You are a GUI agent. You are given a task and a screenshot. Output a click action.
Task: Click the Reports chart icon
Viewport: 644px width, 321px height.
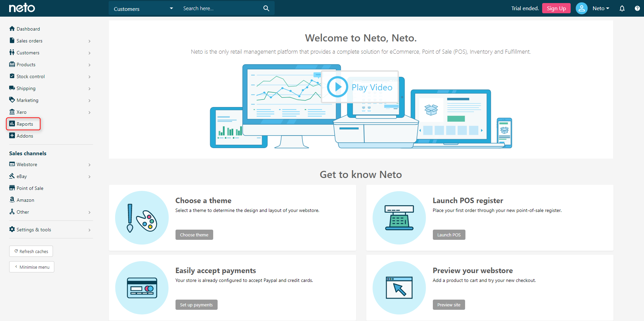click(x=12, y=124)
